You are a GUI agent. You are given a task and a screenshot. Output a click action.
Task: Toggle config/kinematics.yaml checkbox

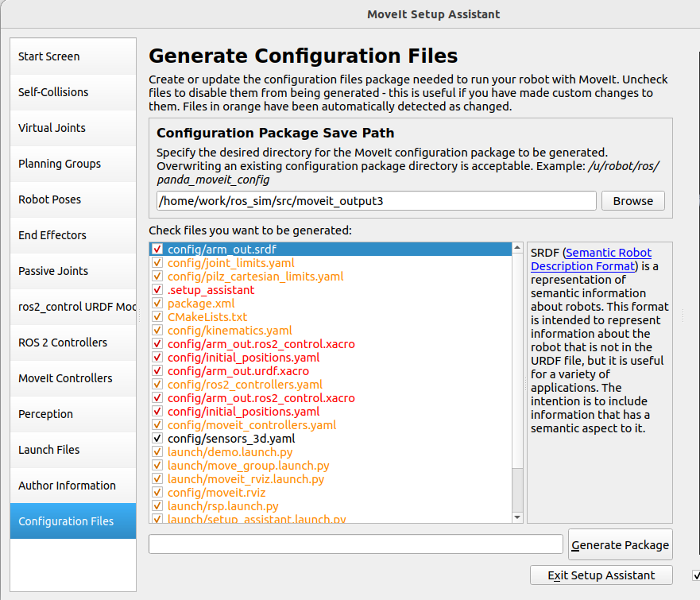[x=157, y=330]
